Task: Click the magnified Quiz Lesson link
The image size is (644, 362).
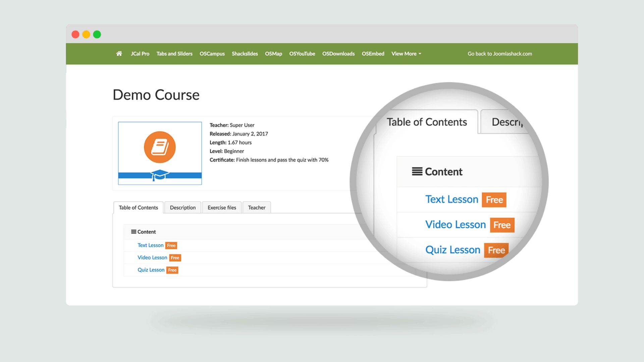Action: [453, 250]
